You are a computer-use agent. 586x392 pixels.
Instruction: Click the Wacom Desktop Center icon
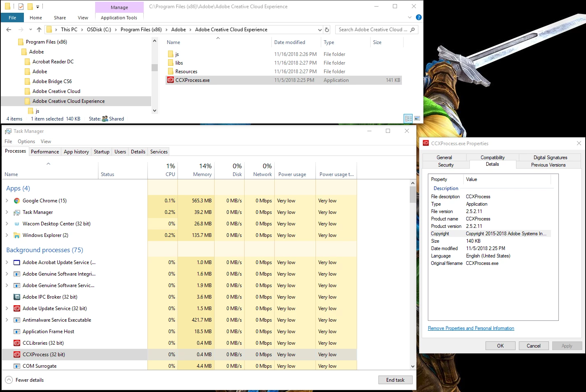tap(17, 224)
